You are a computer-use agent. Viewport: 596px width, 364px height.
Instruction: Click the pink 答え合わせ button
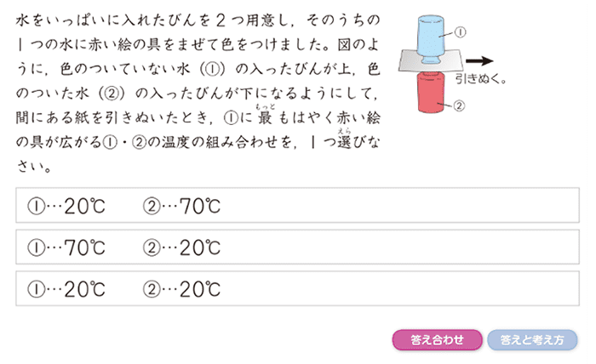pos(437,339)
